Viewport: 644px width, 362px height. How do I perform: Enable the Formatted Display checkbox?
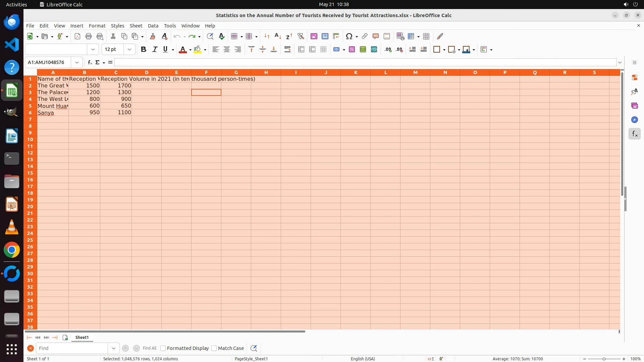click(163, 348)
